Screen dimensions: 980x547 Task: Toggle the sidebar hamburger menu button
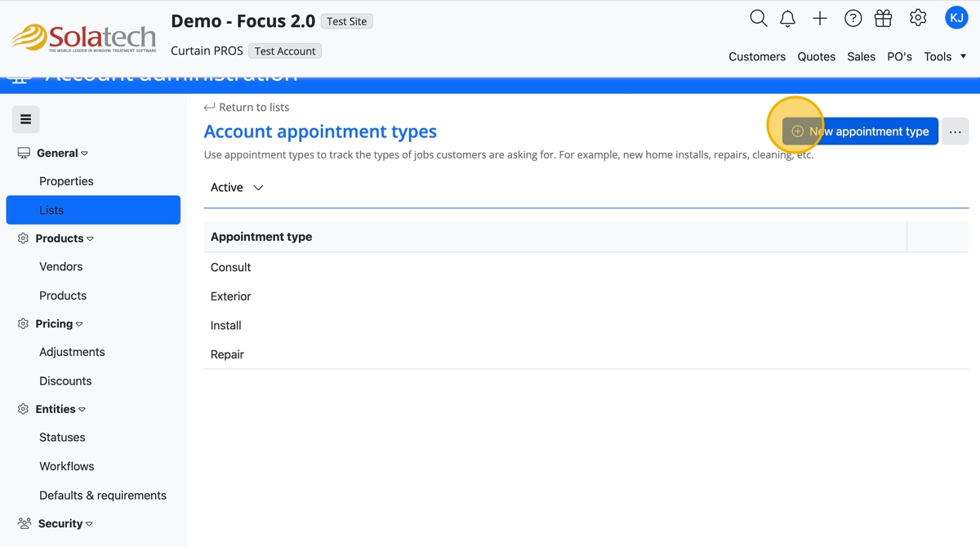(x=26, y=119)
